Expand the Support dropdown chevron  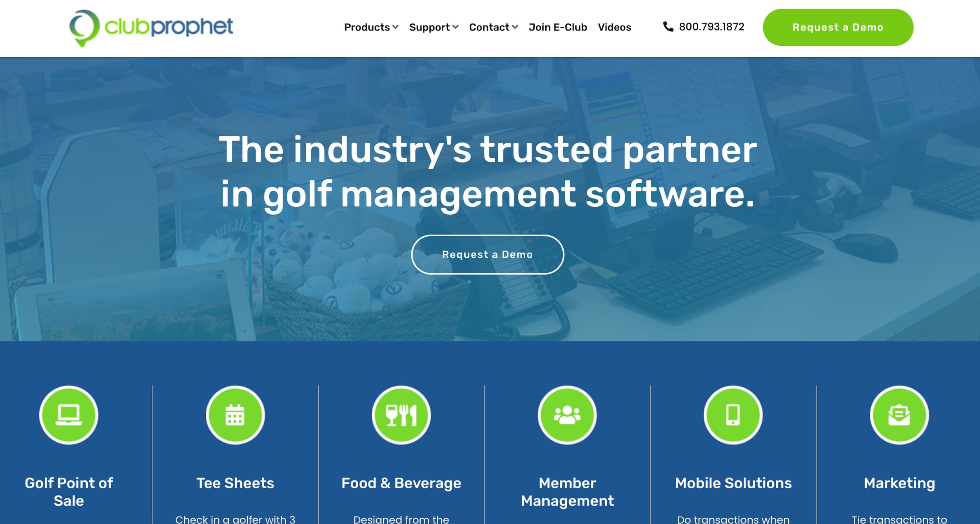click(x=456, y=27)
